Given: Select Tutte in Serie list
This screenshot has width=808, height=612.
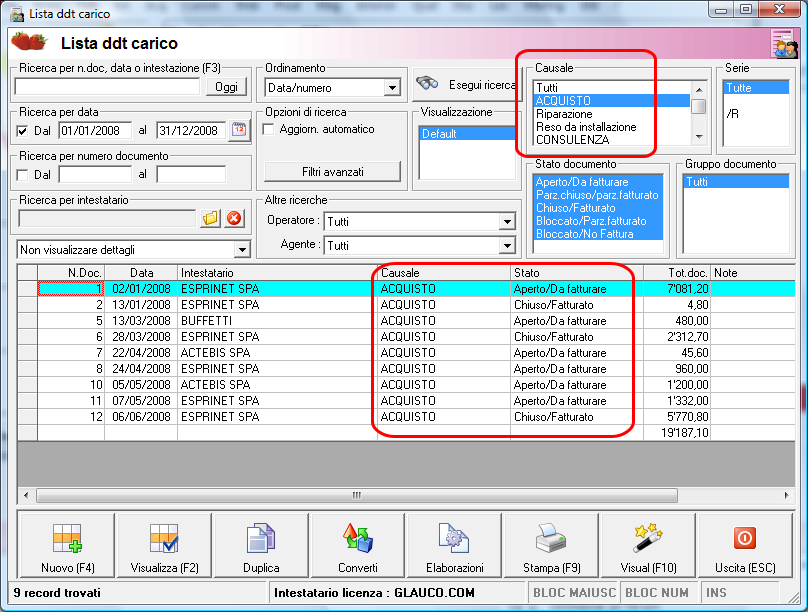Looking at the screenshot, I should click(756, 88).
